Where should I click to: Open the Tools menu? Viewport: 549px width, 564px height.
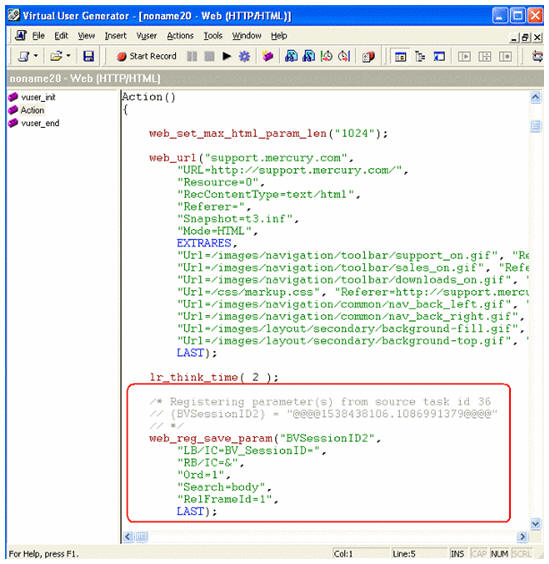(x=213, y=36)
